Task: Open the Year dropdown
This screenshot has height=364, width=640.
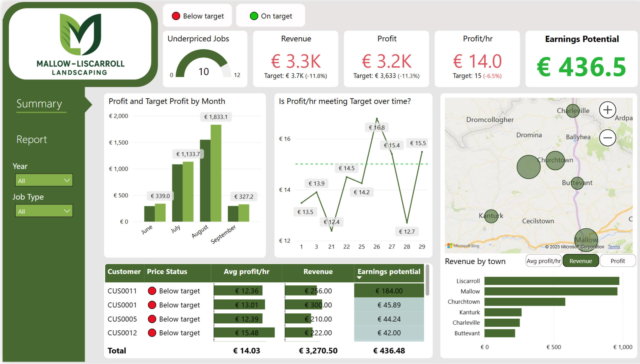Action: [44, 180]
